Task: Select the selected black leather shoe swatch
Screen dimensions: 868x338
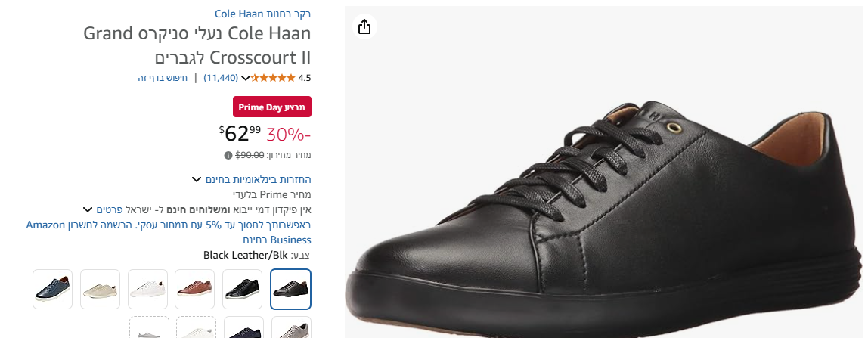Action: pos(291,289)
